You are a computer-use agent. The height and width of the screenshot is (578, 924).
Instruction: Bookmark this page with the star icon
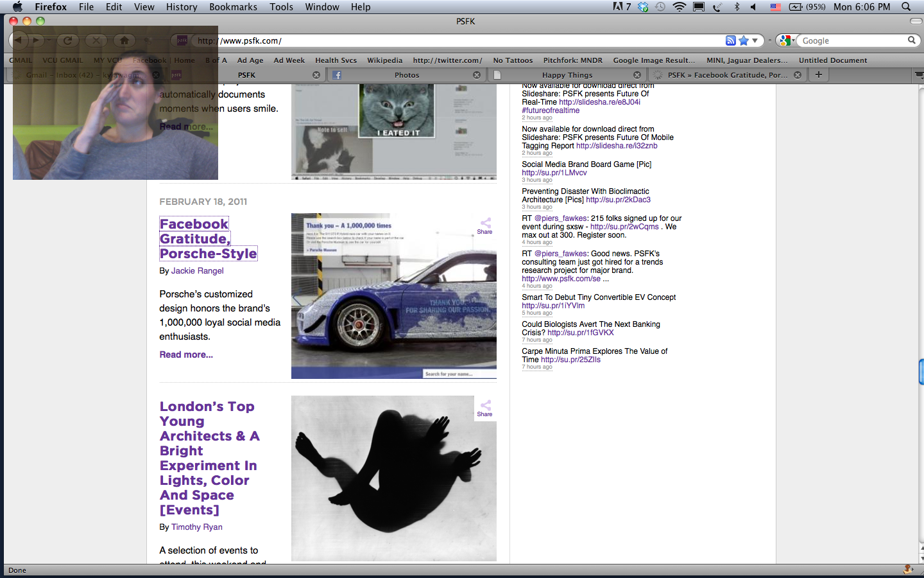pyautogui.click(x=744, y=40)
